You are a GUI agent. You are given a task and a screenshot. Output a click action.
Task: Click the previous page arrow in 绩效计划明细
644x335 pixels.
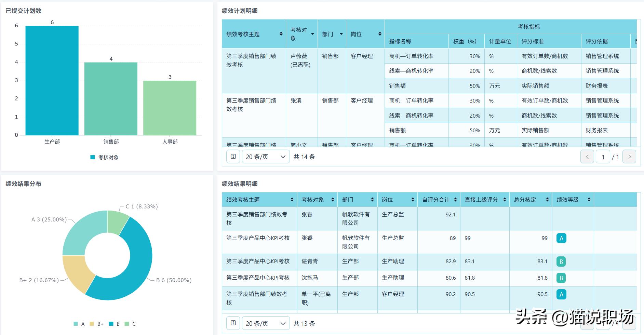(x=587, y=157)
